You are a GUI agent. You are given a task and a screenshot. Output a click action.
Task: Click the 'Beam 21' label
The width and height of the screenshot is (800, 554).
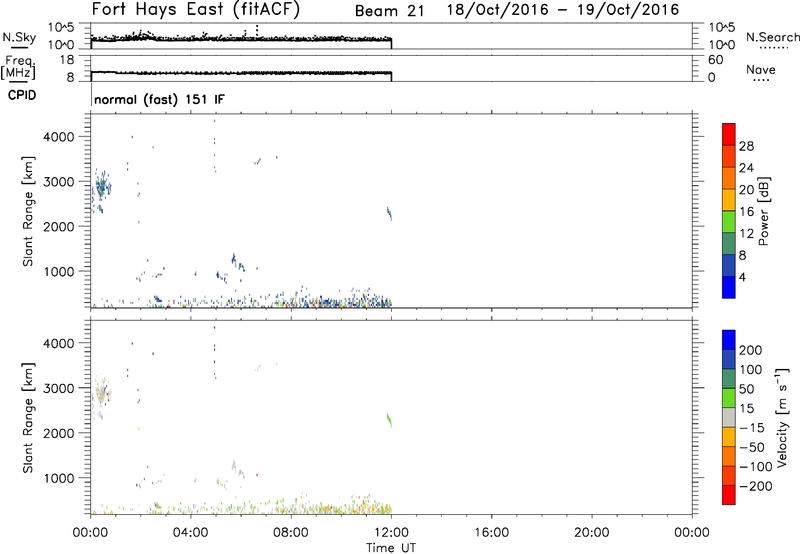389,11
